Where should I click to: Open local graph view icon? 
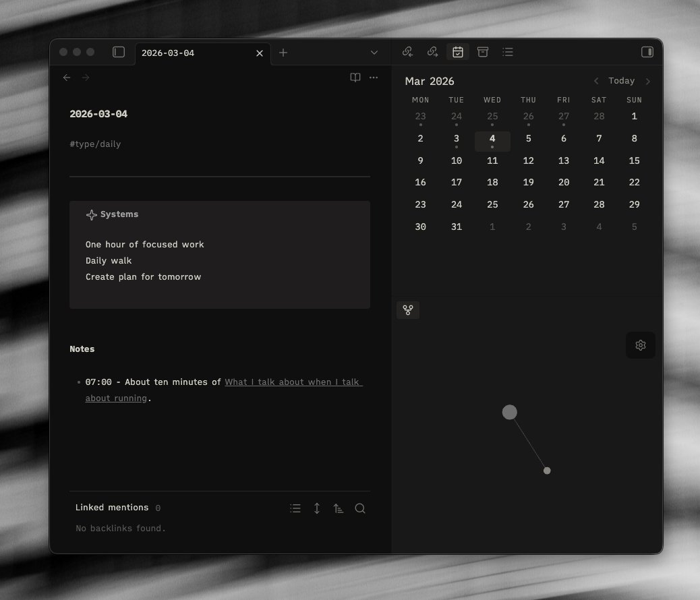[x=408, y=310]
